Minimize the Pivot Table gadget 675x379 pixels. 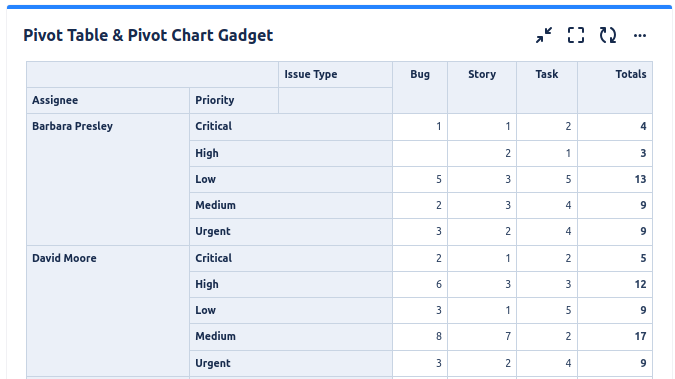pyautogui.click(x=544, y=35)
